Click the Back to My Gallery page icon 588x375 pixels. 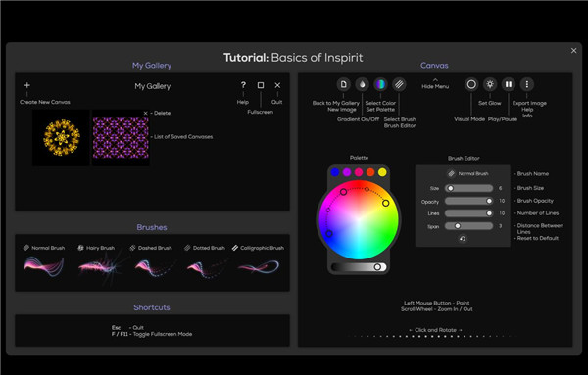pos(344,84)
